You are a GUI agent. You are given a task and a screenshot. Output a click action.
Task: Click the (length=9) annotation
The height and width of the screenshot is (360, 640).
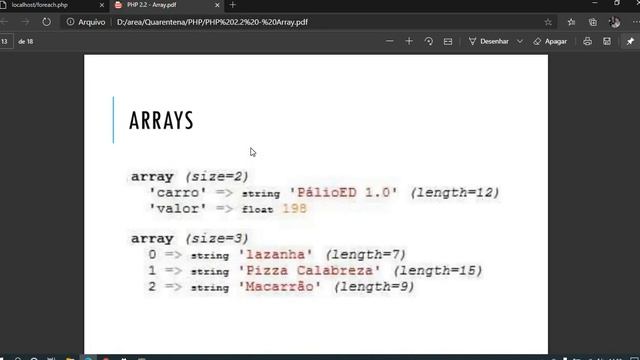374,287
